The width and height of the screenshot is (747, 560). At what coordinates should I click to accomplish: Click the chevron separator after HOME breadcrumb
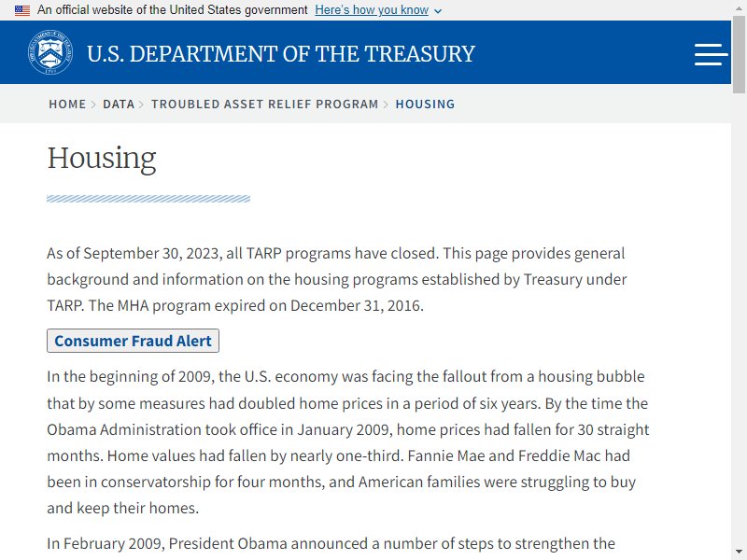tap(93, 105)
